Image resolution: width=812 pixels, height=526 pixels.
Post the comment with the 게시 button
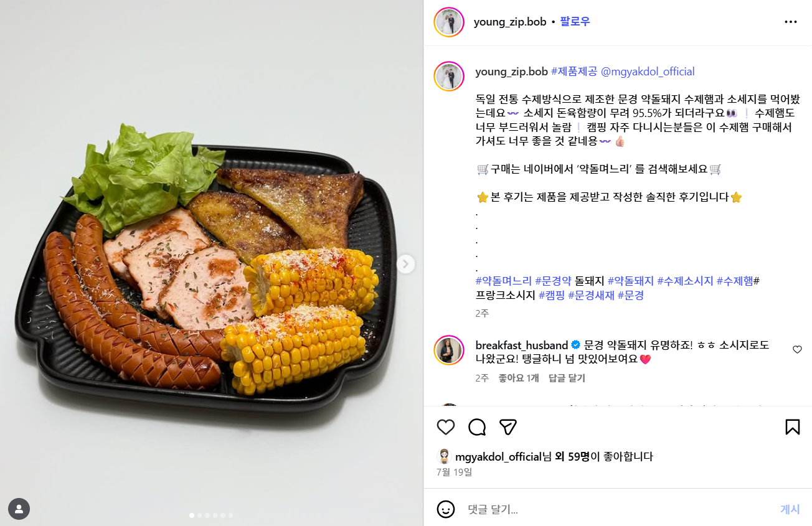click(x=790, y=509)
